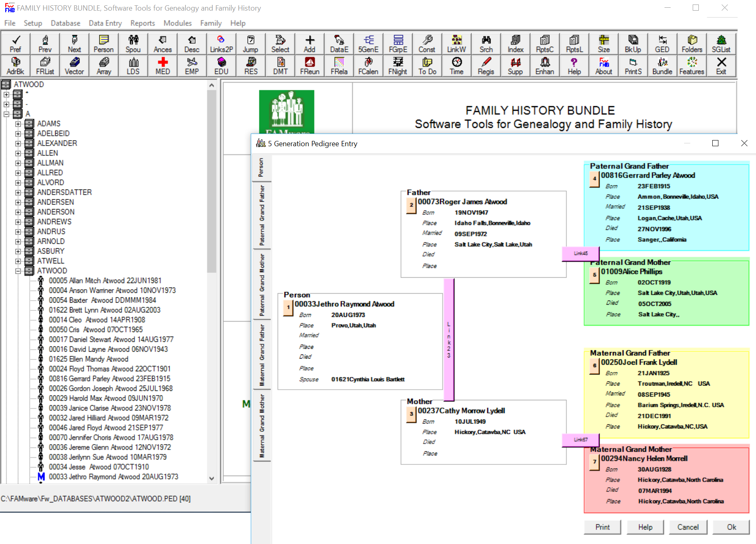This screenshot has height=544, width=756.
Task: Select 00033 Jethro Raymond Atwood tree row
Action: point(114,477)
